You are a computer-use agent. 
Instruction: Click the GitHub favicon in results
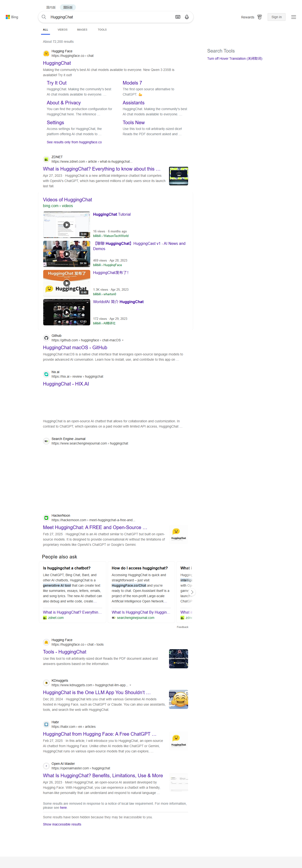tap(47, 338)
